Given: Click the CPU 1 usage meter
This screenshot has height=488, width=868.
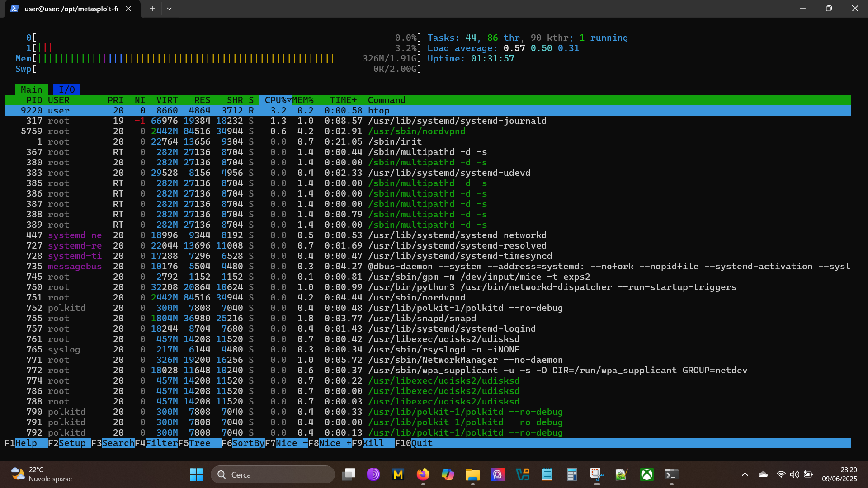Looking at the screenshot, I should pyautogui.click(x=224, y=48).
